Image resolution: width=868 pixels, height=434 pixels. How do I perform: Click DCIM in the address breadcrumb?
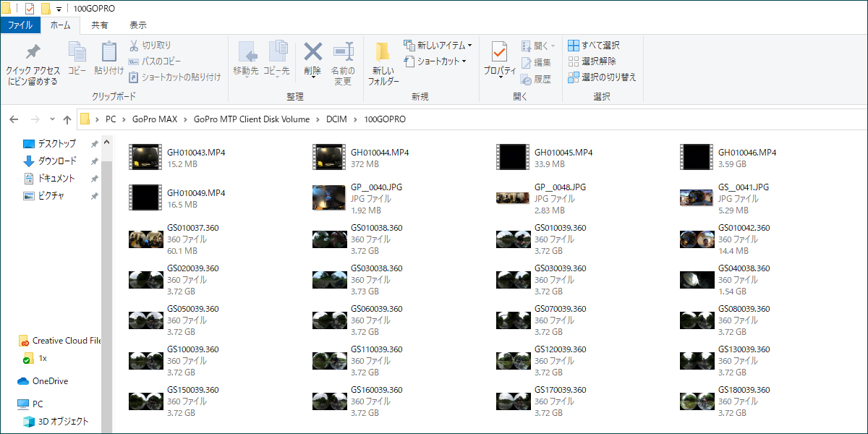tap(336, 119)
